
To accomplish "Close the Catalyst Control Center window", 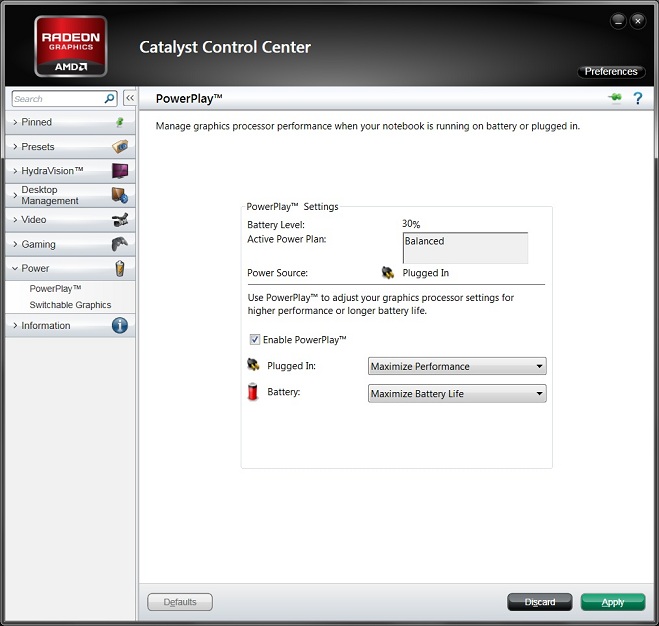I will [x=638, y=21].
